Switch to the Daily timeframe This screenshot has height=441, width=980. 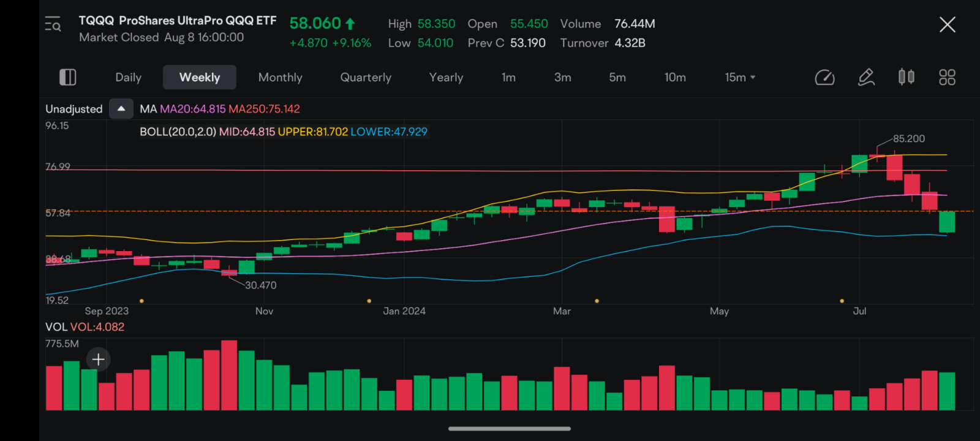point(128,77)
